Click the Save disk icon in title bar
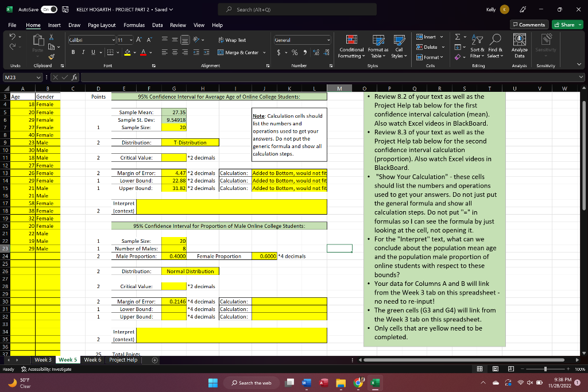Screen dimensions: 588x392 (x=65, y=9)
